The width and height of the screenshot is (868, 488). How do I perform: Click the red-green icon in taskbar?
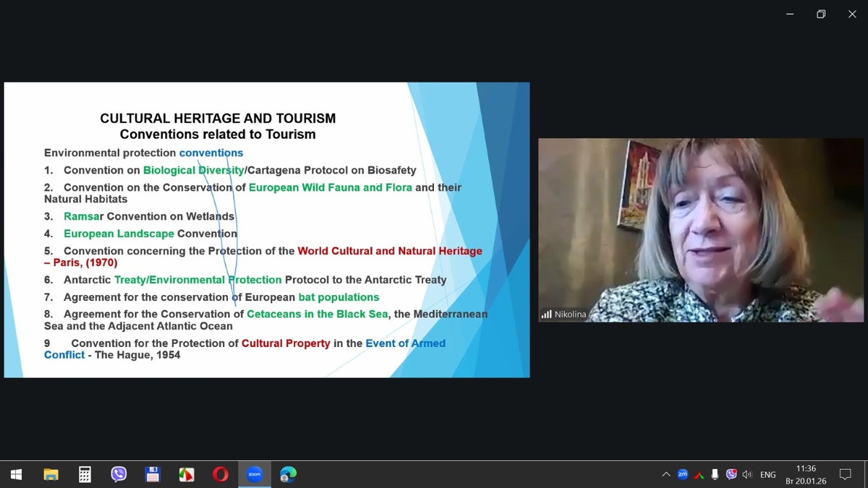pyautogui.click(x=187, y=474)
